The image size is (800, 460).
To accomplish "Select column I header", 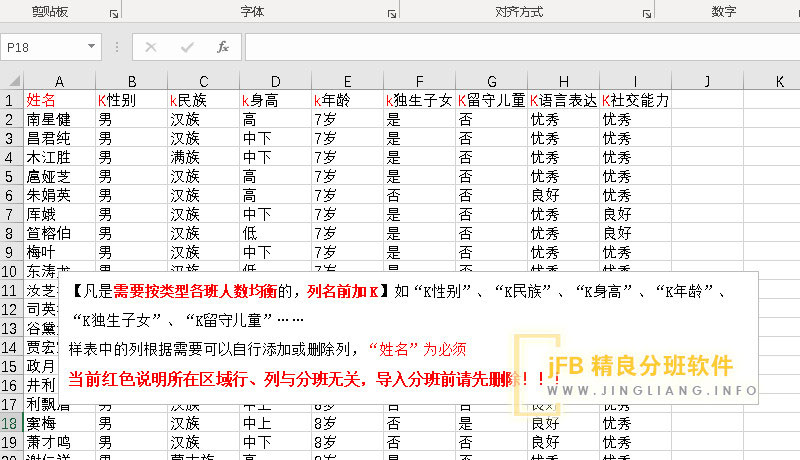I will pos(635,82).
